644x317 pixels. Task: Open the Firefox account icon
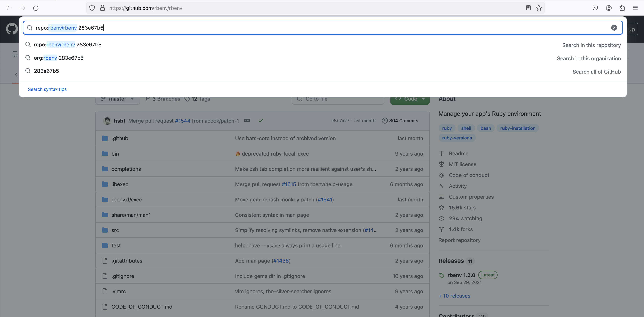609,8
